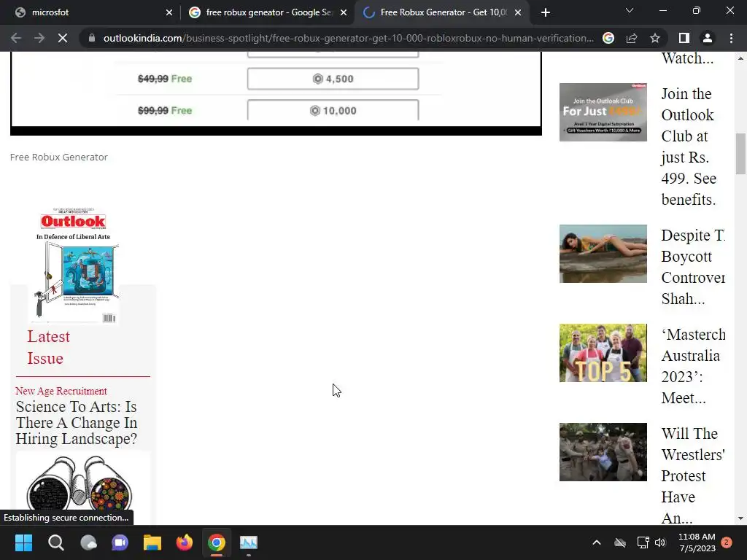The image size is (747, 560).
Task: Open the Outlook magazine cover image
Action: pyautogui.click(x=74, y=265)
